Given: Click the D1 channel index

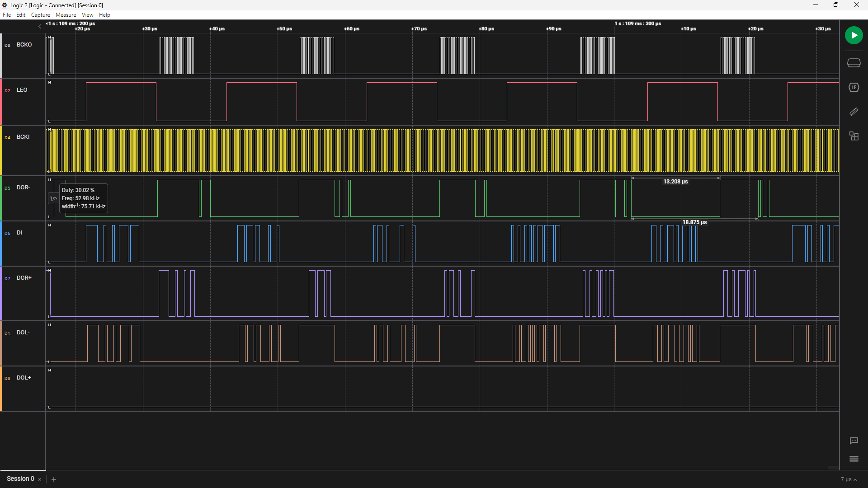Looking at the screenshot, I should pyautogui.click(x=7, y=333).
